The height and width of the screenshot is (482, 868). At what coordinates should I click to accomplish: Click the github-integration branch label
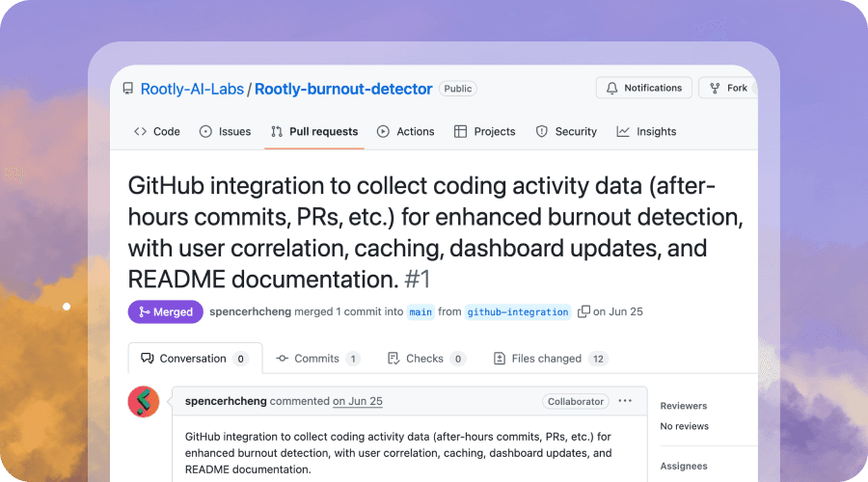tap(518, 312)
